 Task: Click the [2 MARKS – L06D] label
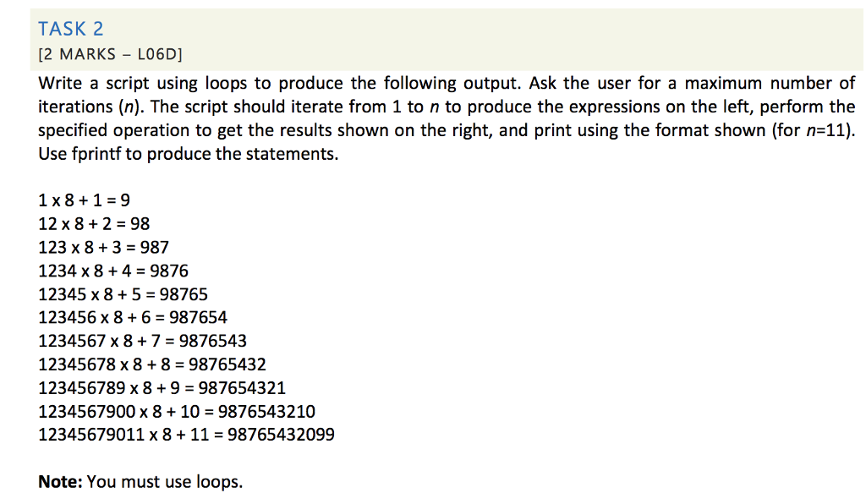pyautogui.click(x=110, y=54)
